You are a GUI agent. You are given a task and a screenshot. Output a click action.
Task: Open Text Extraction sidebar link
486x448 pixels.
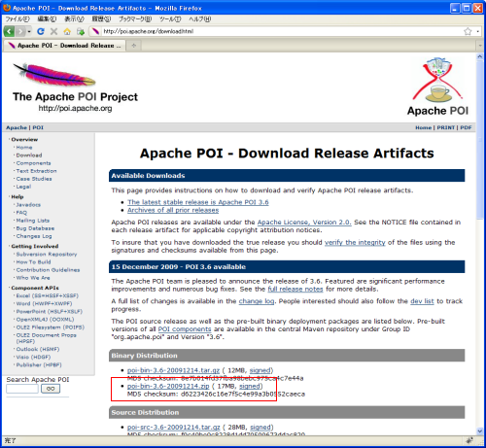tap(36, 171)
